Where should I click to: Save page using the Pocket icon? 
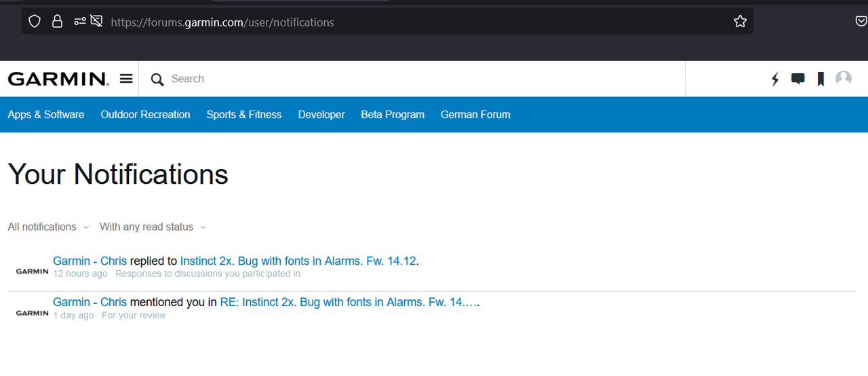coord(861,22)
